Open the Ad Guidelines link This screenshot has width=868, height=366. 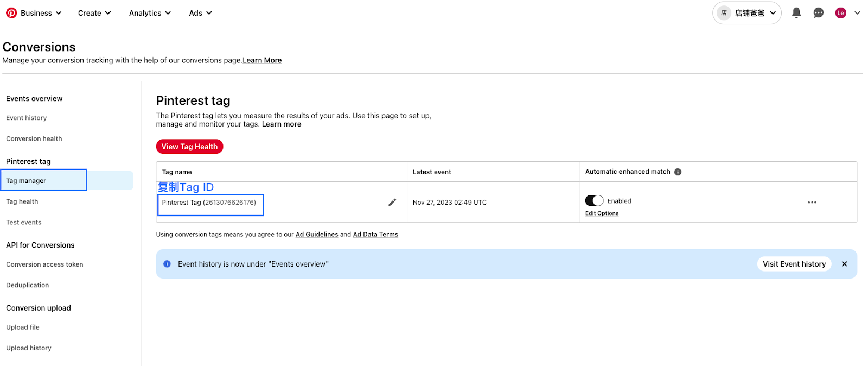317,235
